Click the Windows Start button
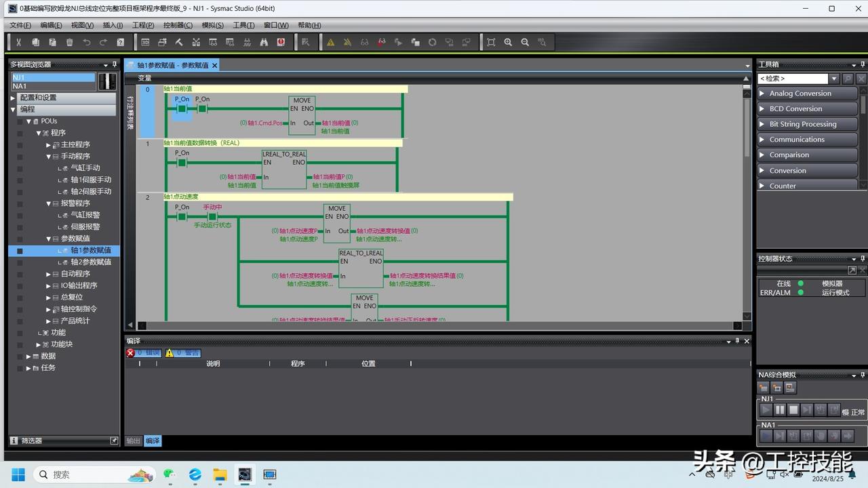868x488 pixels. [x=18, y=474]
